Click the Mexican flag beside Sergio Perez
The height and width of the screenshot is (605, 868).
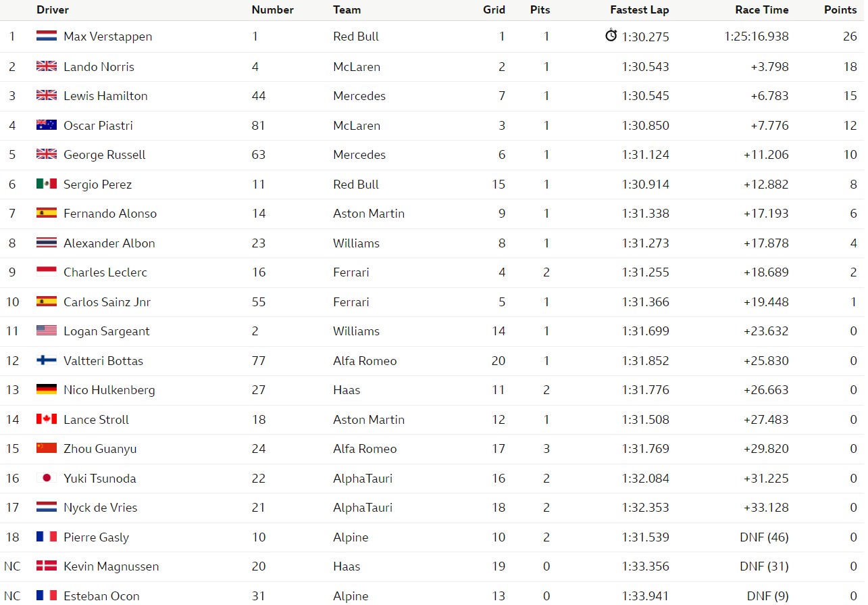coord(47,184)
